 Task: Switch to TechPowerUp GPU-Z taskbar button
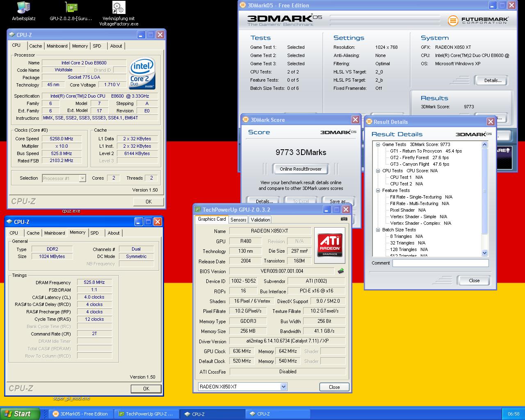point(146,414)
